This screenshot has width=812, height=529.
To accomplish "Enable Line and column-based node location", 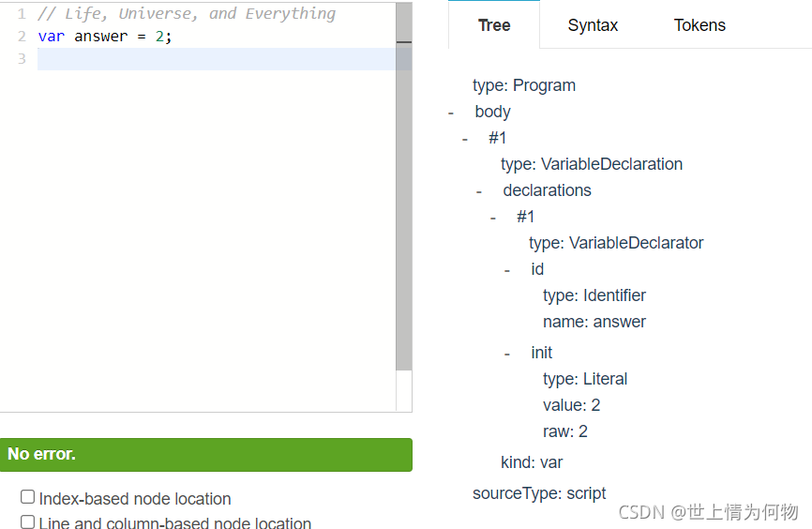I will (27, 521).
